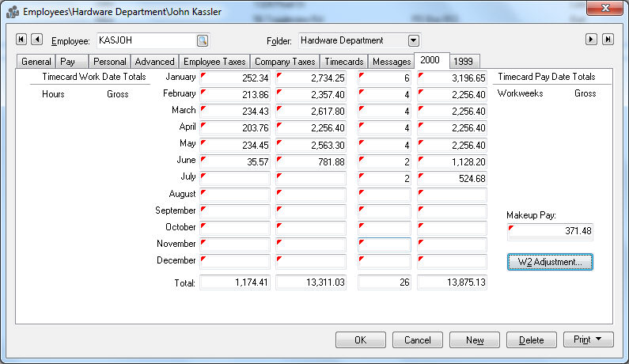Go to the next employee record
The width and height of the screenshot is (629, 364).
click(x=591, y=40)
